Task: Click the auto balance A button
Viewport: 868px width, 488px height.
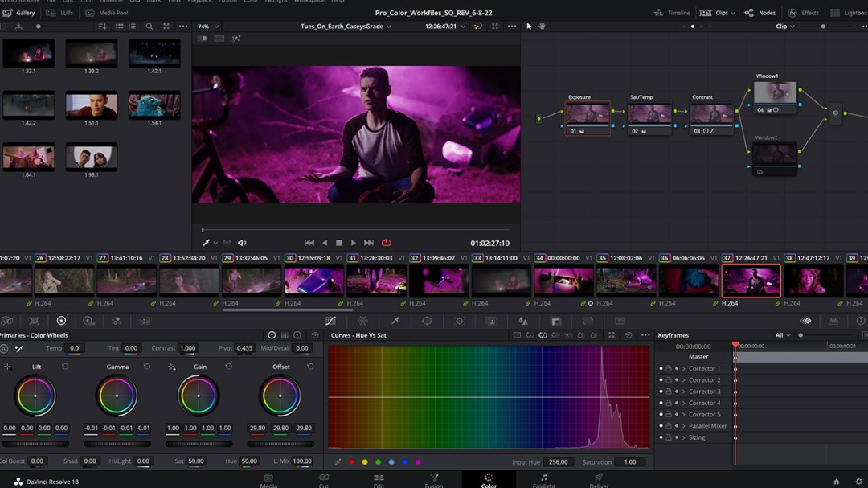Action: click(4, 349)
